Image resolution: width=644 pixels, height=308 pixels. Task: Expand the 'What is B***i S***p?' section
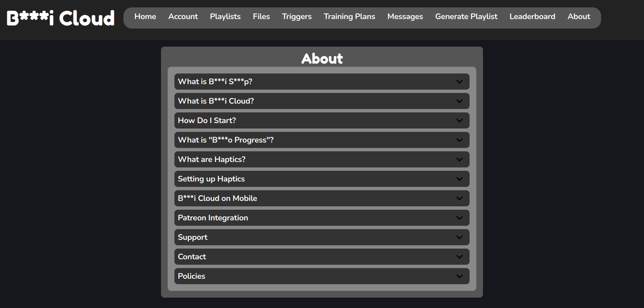click(322, 82)
